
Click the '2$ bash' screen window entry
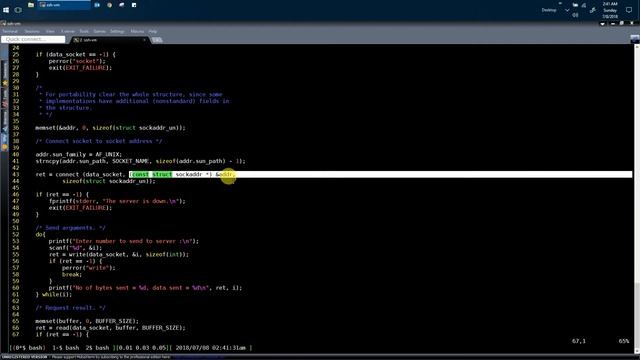[97, 348]
